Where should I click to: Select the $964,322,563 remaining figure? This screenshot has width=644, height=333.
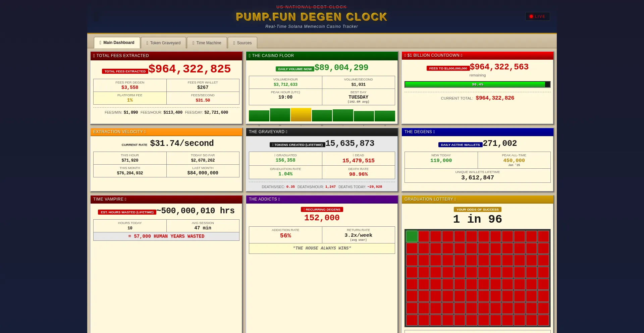[499, 67]
